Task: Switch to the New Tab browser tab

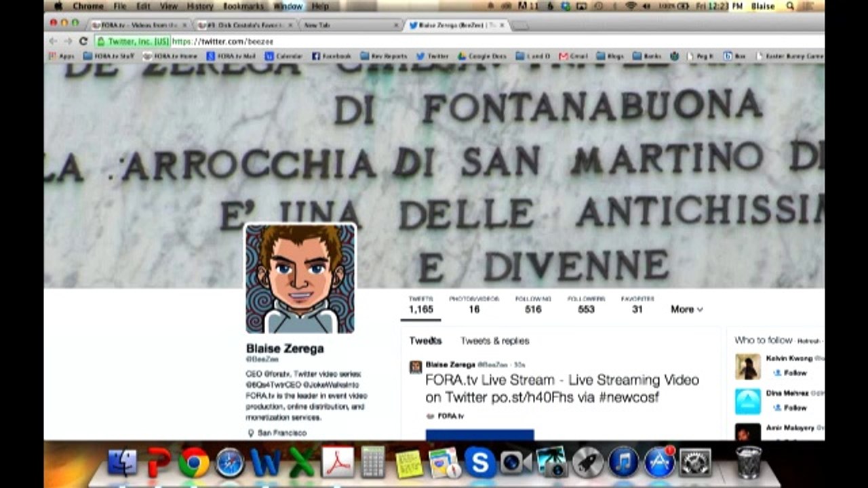Action: 350,25
